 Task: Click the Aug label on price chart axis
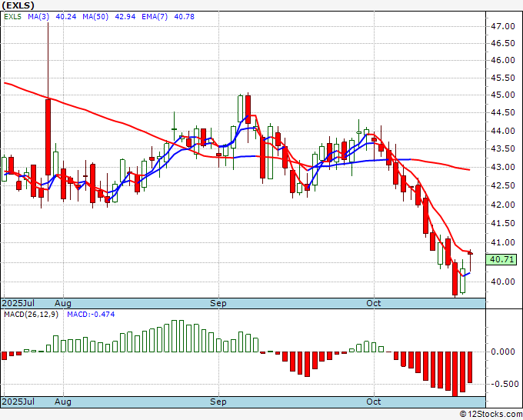click(x=63, y=303)
